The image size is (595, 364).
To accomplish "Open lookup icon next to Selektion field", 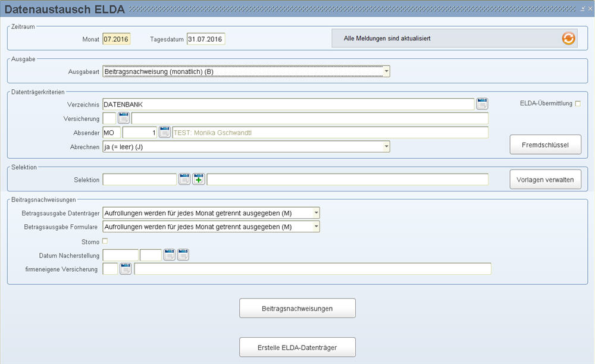I will coord(184,179).
